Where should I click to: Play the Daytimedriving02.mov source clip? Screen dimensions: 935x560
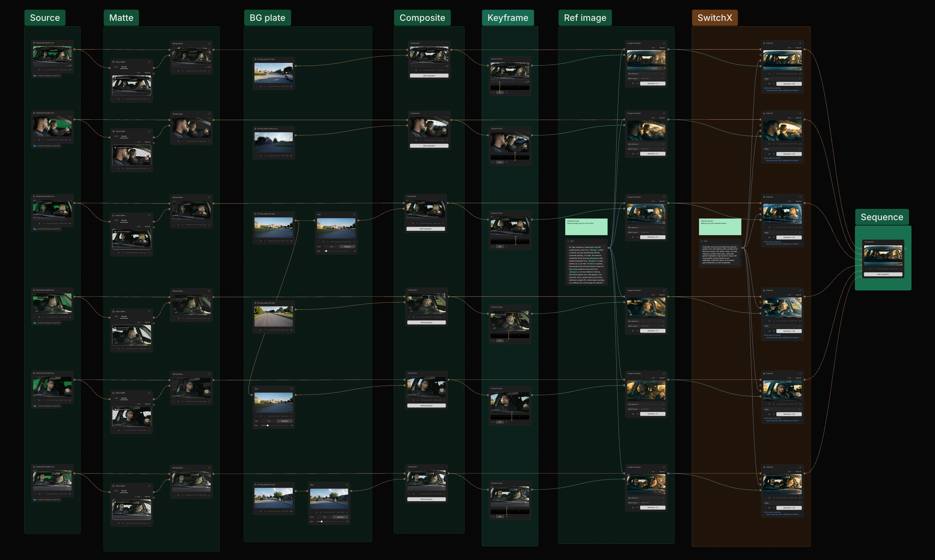click(x=39, y=140)
